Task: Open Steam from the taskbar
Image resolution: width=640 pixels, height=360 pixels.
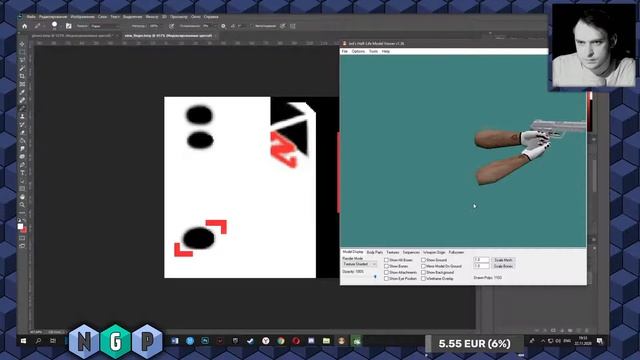Action: click(250, 341)
